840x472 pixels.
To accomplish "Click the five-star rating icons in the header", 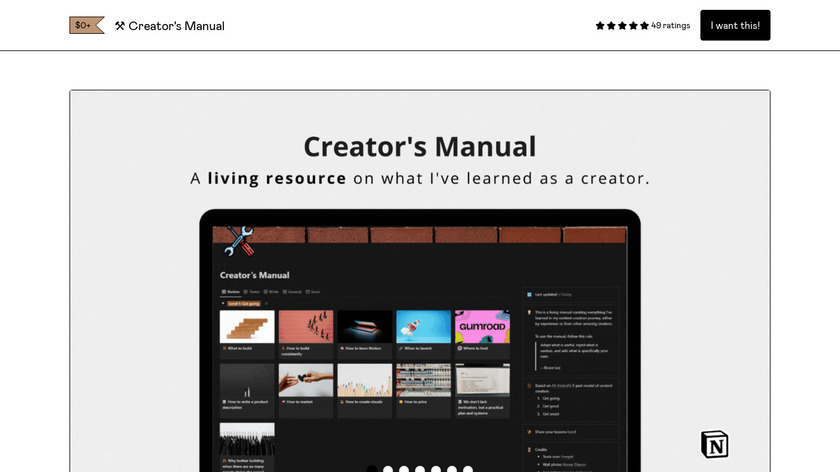I will click(x=622, y=25).
